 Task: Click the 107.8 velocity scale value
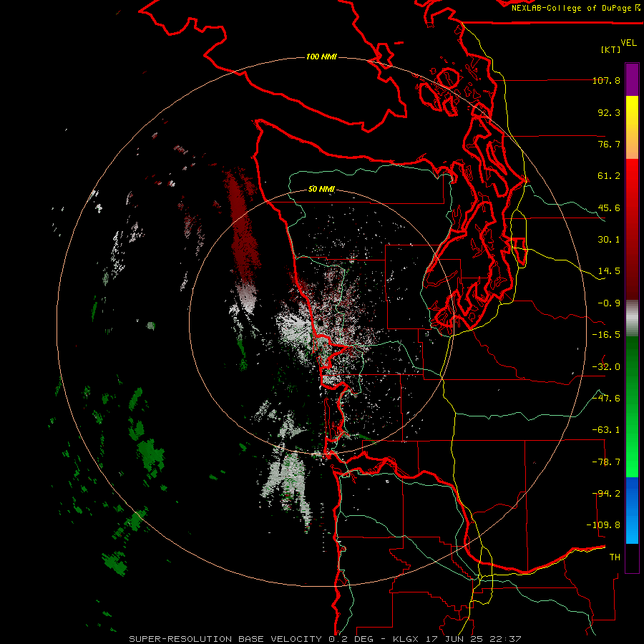[606, 80]
